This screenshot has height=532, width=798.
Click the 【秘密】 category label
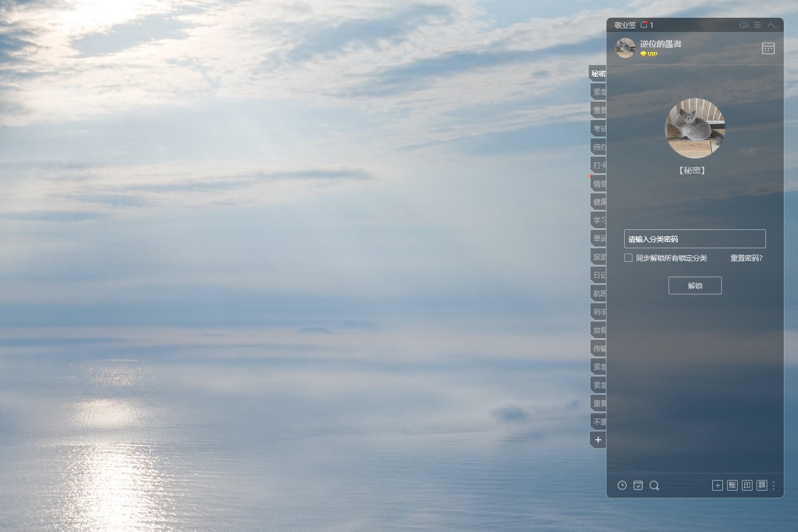click(x=692, y=170)
